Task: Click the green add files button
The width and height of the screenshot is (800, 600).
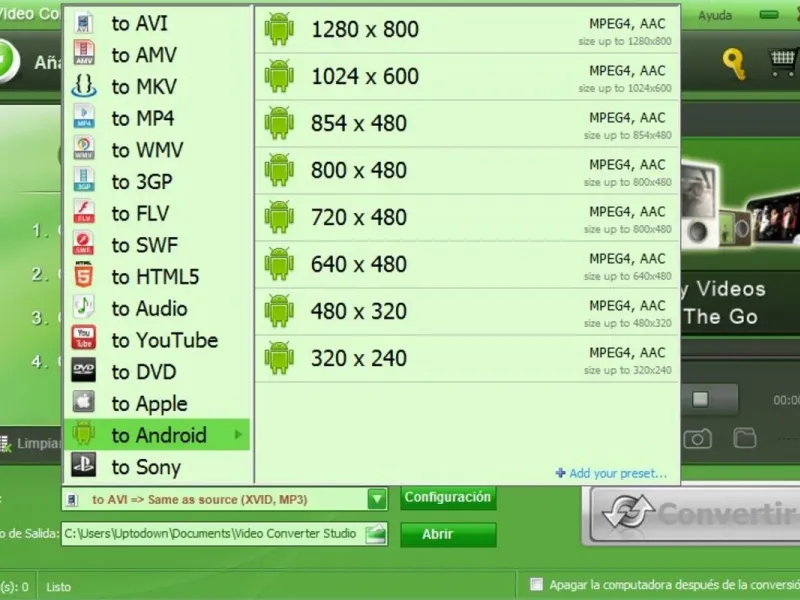Action: coord(7,60)
